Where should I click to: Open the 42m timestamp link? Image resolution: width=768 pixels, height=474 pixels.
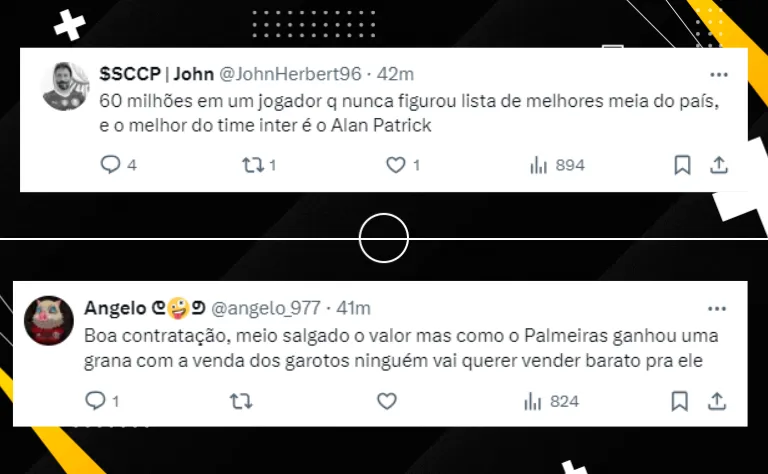tap(395, 74)
